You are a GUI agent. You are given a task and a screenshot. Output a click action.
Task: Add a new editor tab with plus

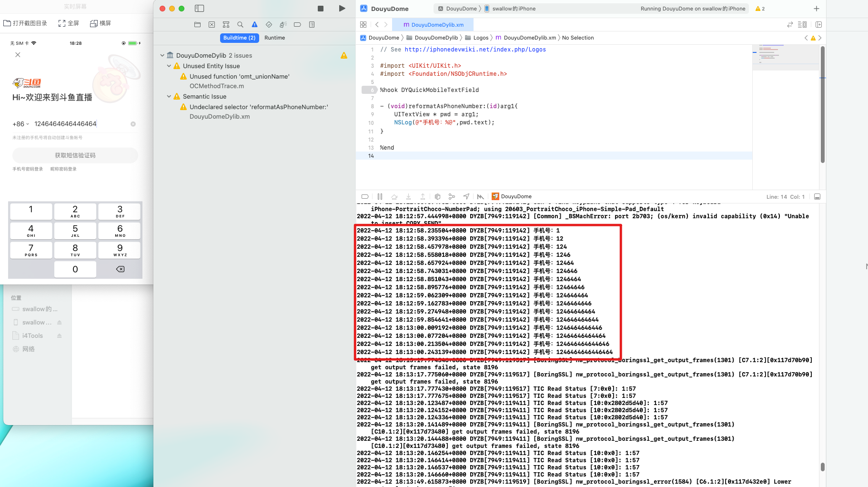(817, 9)
